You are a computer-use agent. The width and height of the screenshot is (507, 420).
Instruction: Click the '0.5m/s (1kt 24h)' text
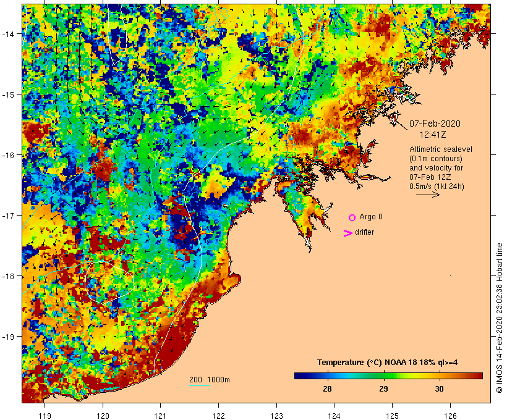point(437,187)
